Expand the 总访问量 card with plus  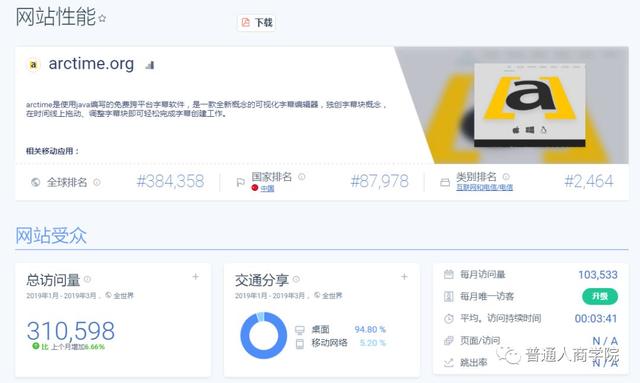(196, 277)
